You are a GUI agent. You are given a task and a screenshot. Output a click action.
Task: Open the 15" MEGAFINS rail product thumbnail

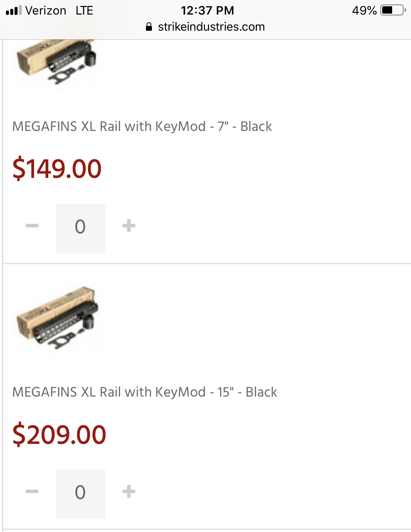pos(58,318)
